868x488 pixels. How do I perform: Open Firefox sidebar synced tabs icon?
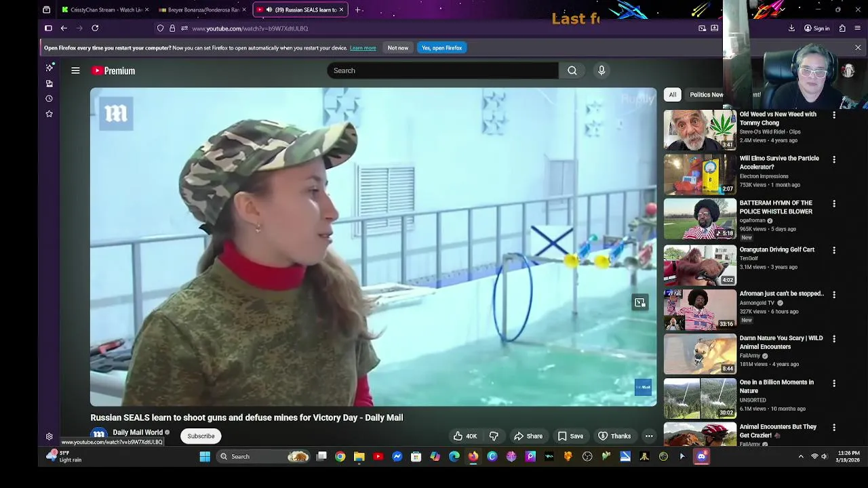pyautogui.click(x=49, y=83)
